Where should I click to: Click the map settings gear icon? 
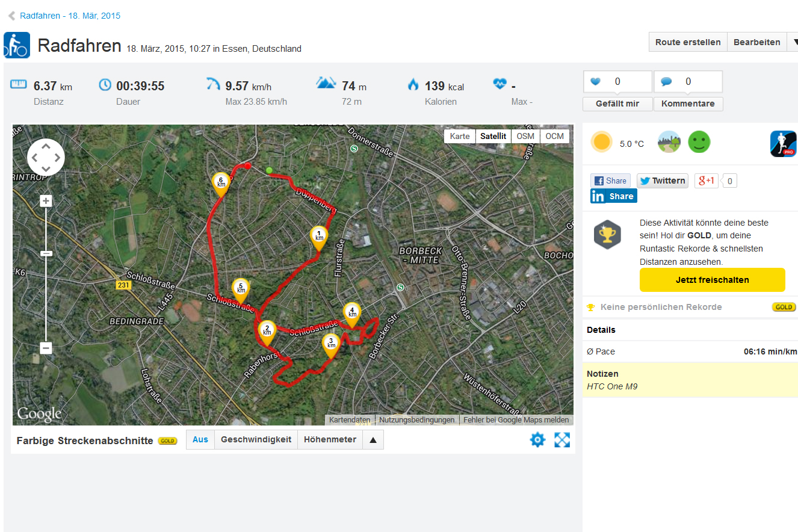click(x=537, y=440)
